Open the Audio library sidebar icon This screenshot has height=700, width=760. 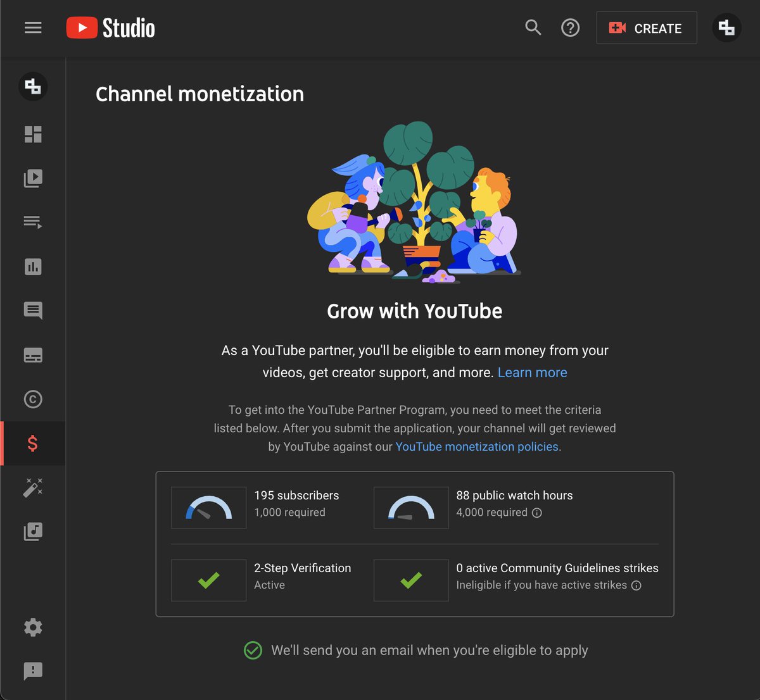coord(33,532)
